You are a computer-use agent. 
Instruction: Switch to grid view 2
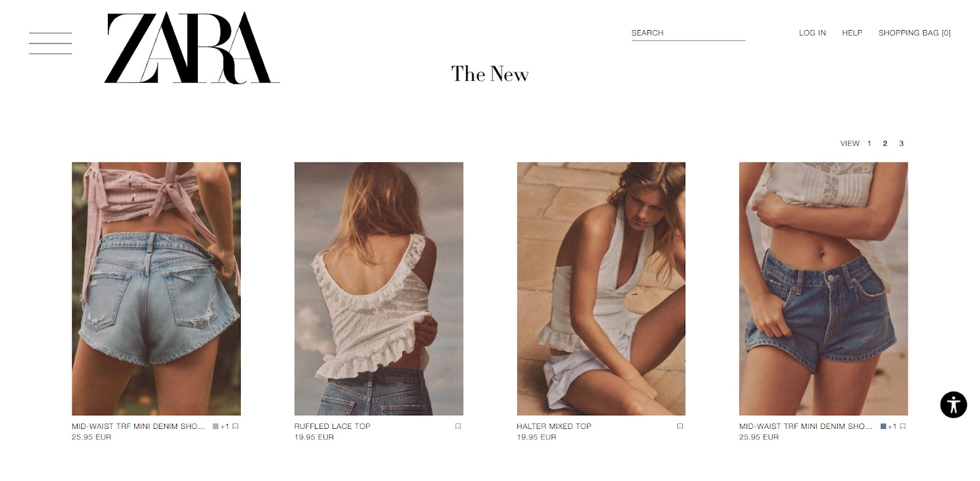(885, 143)
